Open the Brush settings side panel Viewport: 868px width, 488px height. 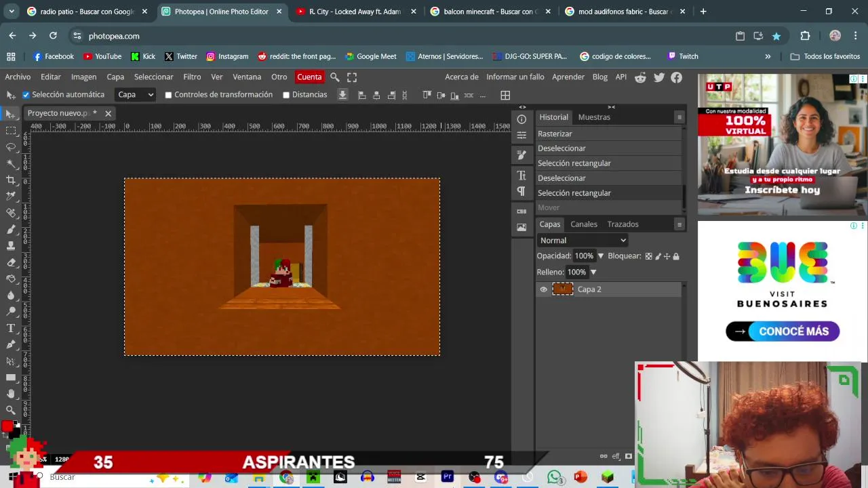[521, 155]
